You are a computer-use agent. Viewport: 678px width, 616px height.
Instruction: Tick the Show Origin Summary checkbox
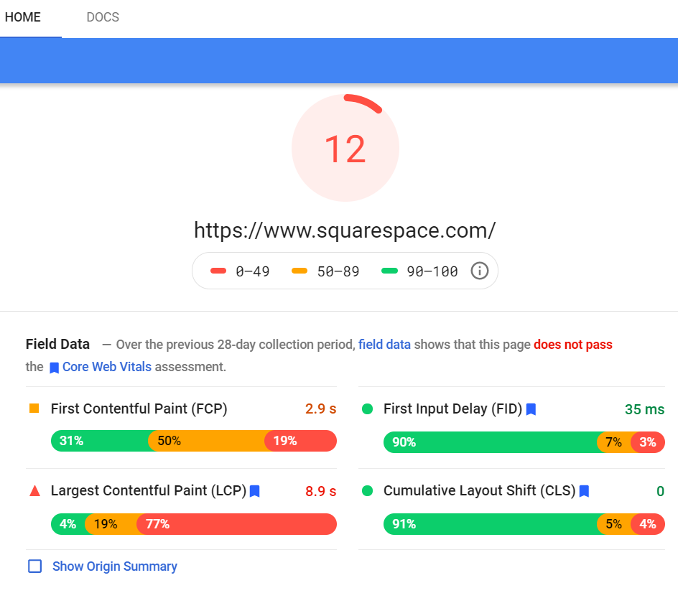click(x=35, y=566)
